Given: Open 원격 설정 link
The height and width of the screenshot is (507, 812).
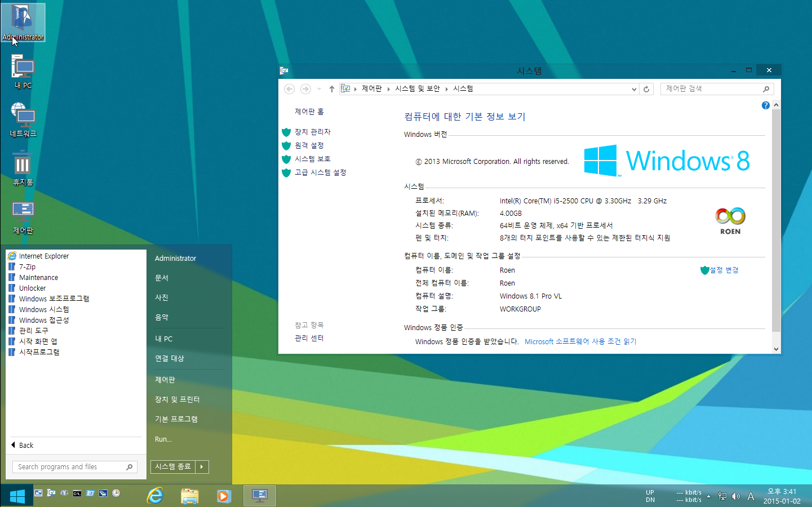Looking at the screenshot, I should pos(309,145).
